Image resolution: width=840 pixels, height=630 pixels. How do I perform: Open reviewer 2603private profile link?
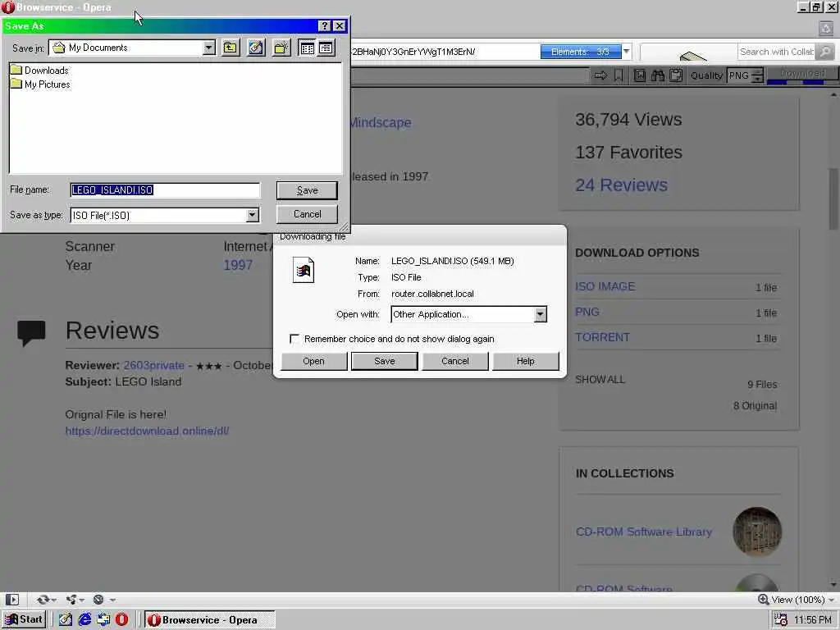[x=153, y=365]
